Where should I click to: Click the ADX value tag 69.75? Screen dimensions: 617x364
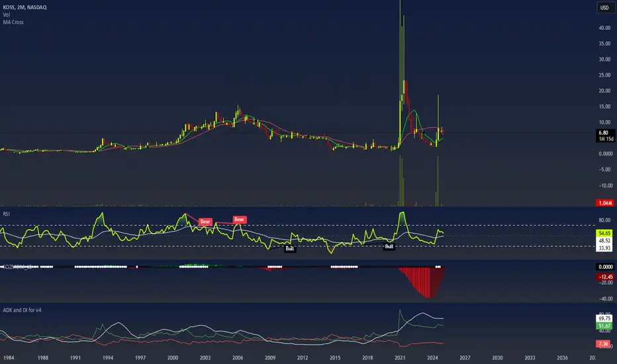(604, 318)
